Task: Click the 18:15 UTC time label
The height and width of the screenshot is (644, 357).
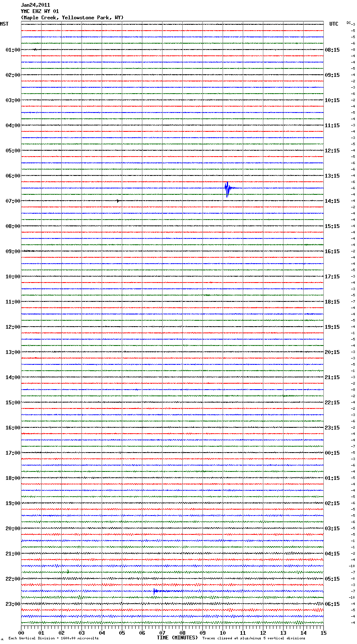Action: [x=332, y=302]
